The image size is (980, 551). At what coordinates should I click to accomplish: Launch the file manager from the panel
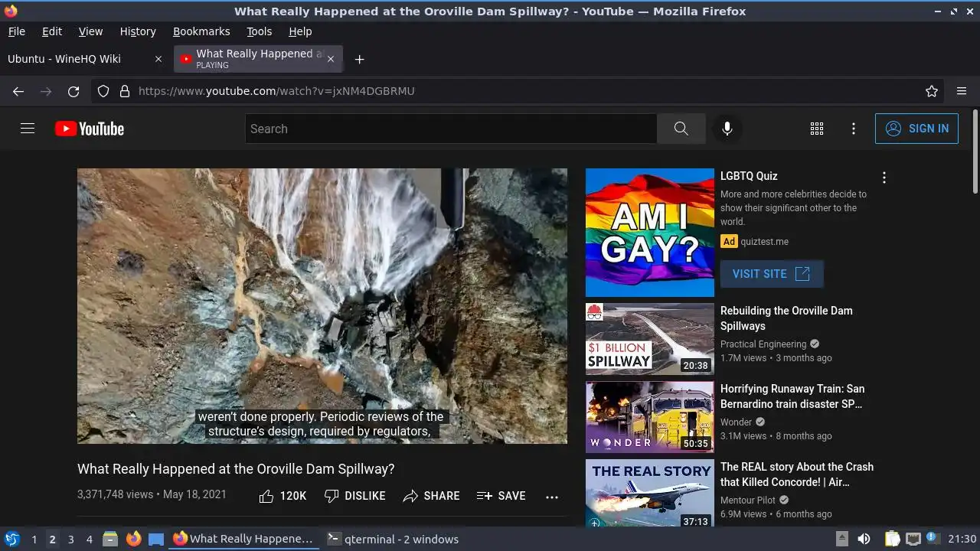pyautogui.click(x=110, y=539)
